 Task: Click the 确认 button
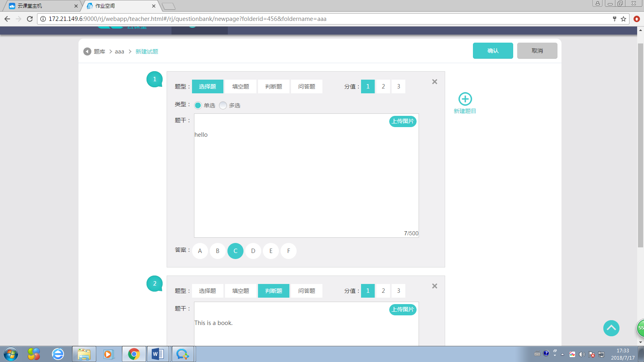point(493,51)
